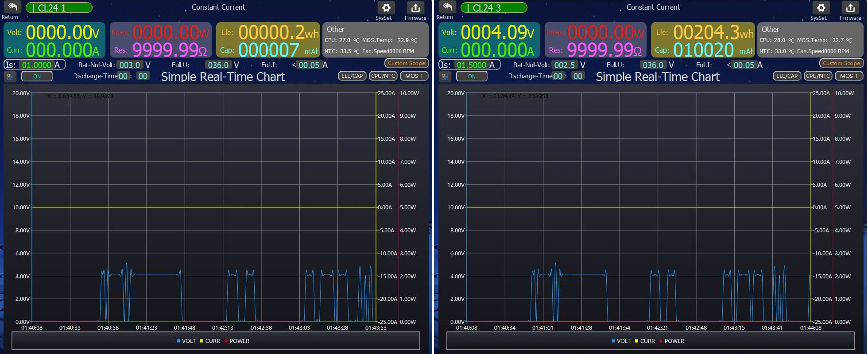
Task: Select the MOS_T view in CL24 1 panel
Action: point(414,76)
